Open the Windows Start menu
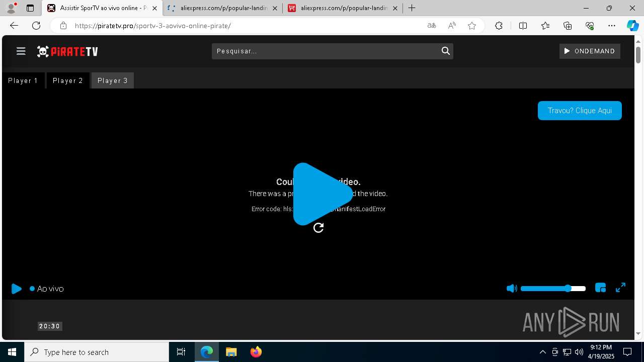The width and height of the screenshot is (644, 362). 12,352
